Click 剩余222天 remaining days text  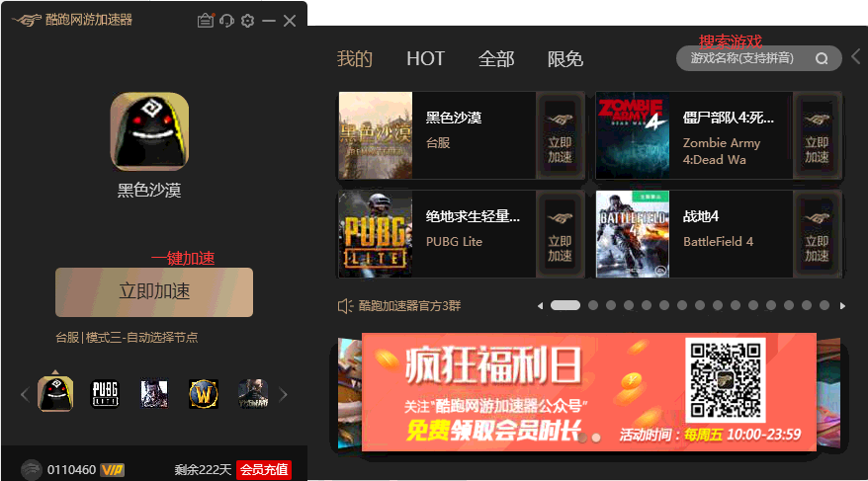(x=203, y=470)
